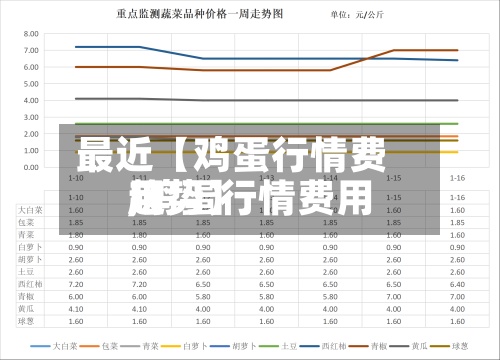Click the 胡萝卜 value 2.60 under 1-10
500x360 pixels.
click(x=76, y=260)
